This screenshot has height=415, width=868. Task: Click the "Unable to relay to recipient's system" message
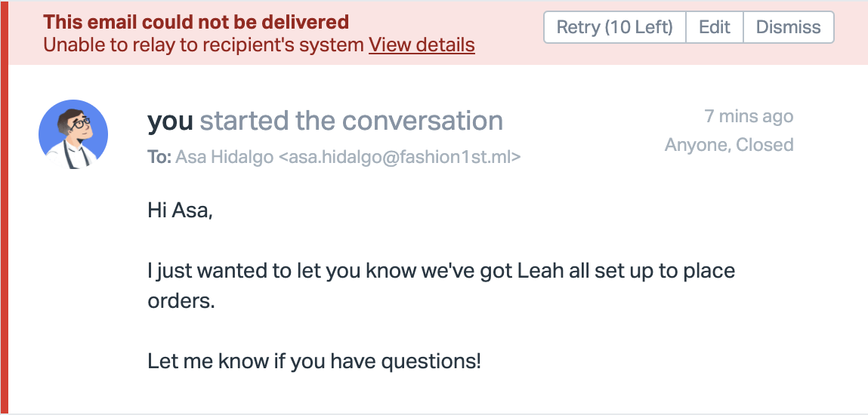[x=204, y=45]
